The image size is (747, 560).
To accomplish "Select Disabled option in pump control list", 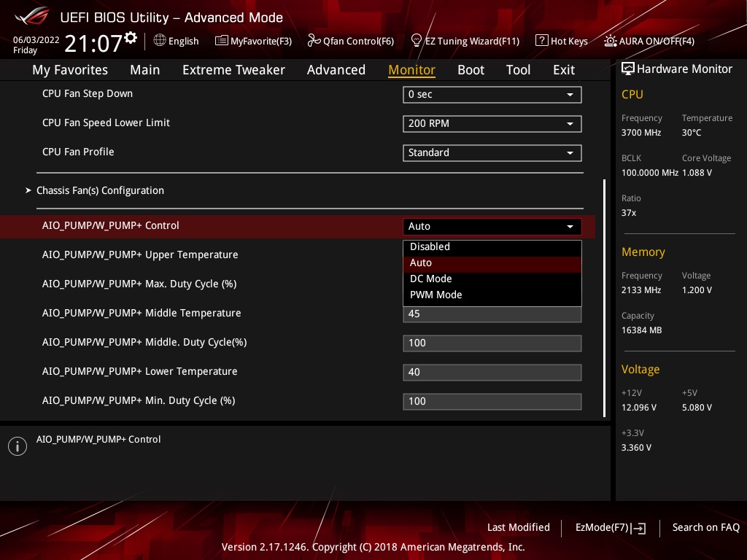I will pos(492,246).
